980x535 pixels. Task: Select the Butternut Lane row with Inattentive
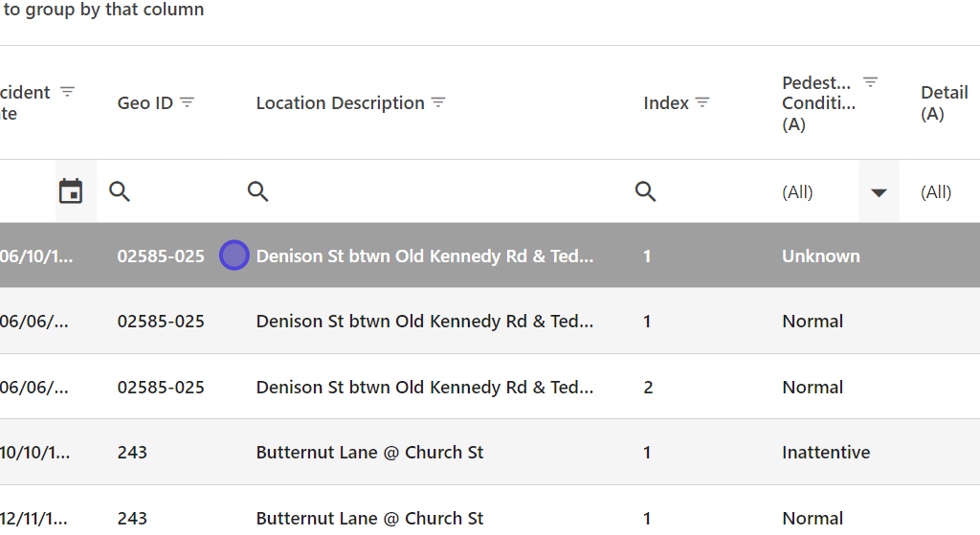479,453
